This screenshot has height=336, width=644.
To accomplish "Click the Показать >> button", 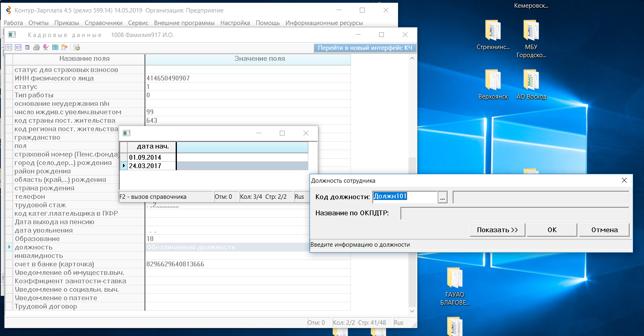I will tap(498, 230).
